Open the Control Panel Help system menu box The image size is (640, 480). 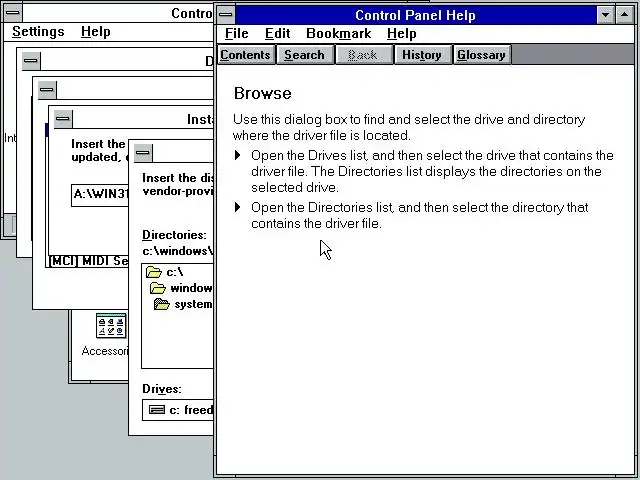225,15
